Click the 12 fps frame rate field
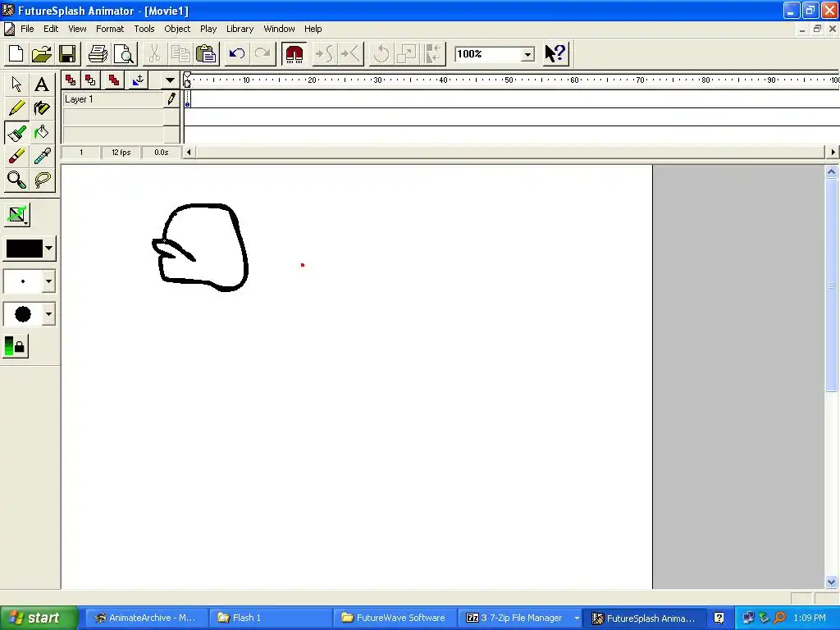Viewport: 840px width, 630px height. point(121,152)
